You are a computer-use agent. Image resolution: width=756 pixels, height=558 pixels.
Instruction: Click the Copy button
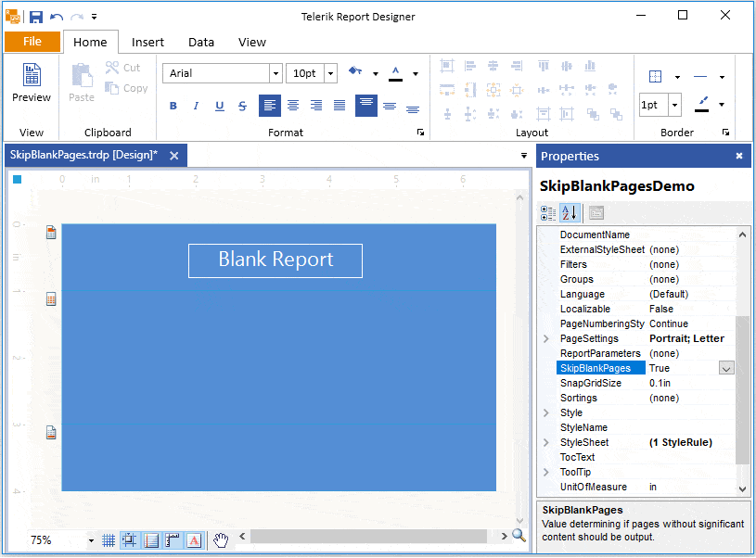(126, 88)
